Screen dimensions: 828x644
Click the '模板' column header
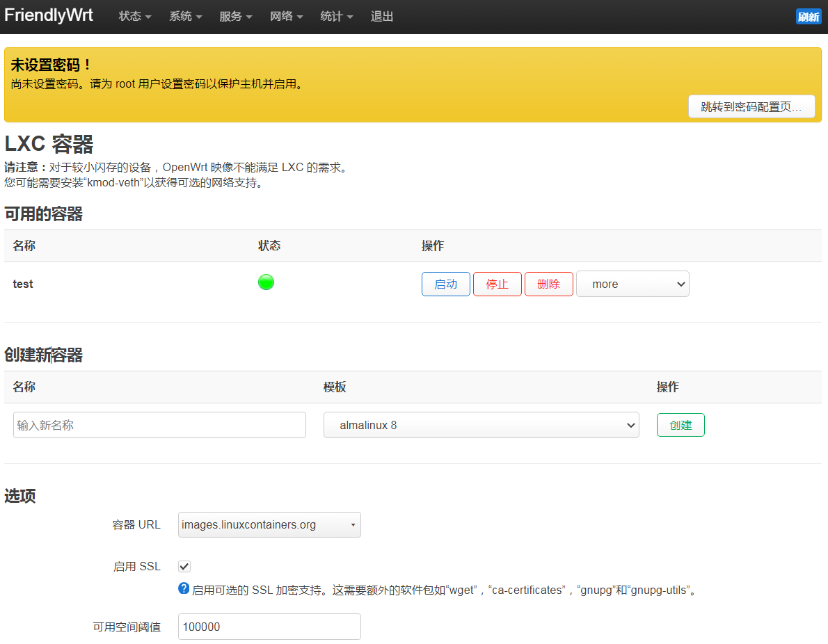click(x=335, y=387)
